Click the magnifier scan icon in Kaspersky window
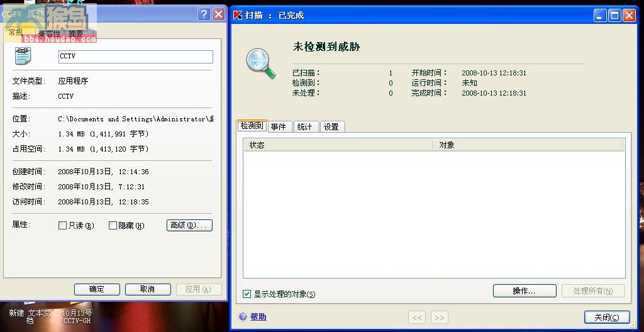The width and height of the screenshot is (644, 332). point(260,64)
